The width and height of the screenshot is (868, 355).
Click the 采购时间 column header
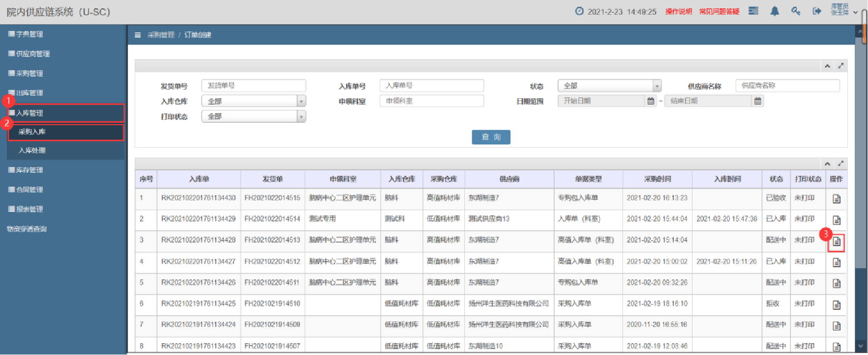[x=658, y=179]
